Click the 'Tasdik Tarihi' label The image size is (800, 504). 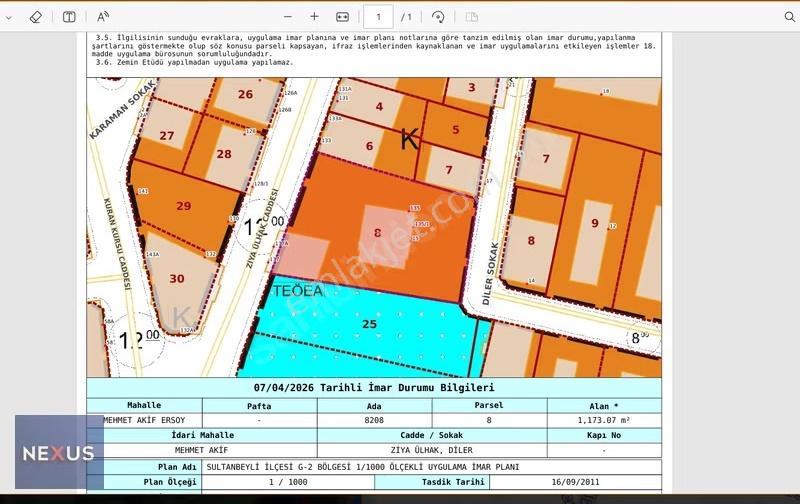click(x=453, y=482)
